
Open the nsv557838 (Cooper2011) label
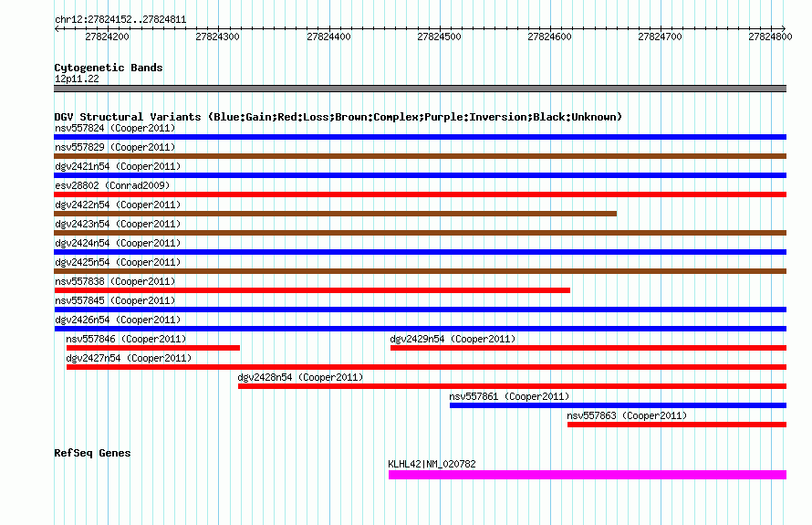[x=115, y=281]
